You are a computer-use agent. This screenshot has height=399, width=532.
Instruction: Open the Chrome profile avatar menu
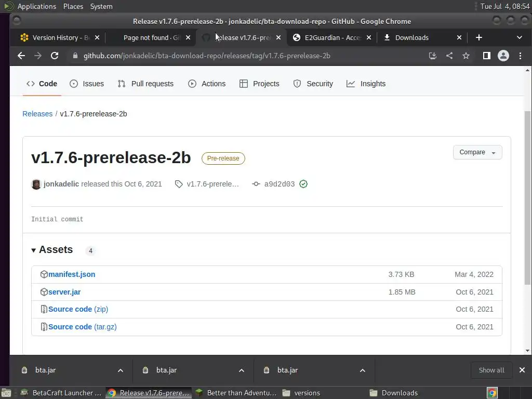(503, 56)
